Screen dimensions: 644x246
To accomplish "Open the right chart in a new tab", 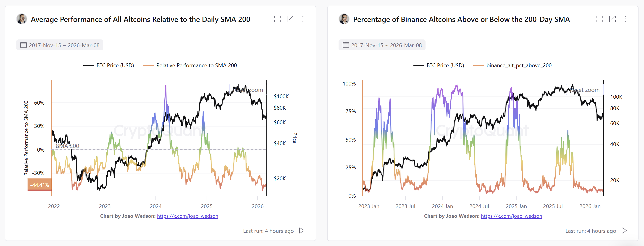I will 612,19.
